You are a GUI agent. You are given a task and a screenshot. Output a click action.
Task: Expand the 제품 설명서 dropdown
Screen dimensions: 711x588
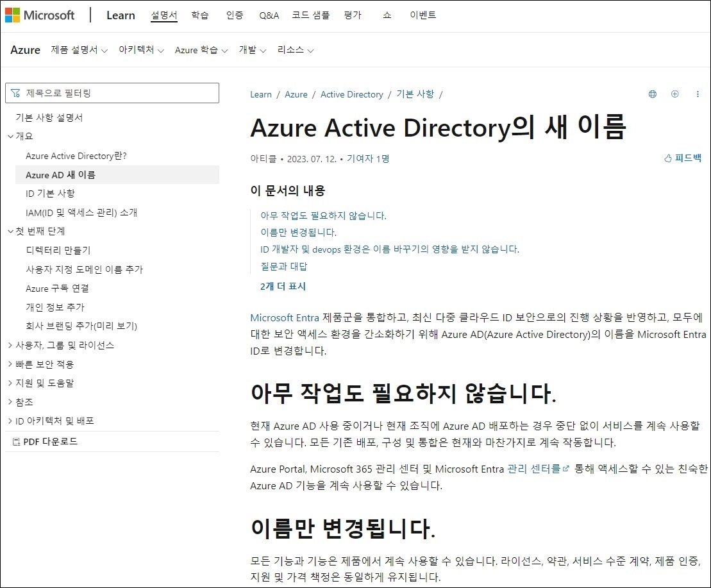pyautogui.click(x=79, y=50)
